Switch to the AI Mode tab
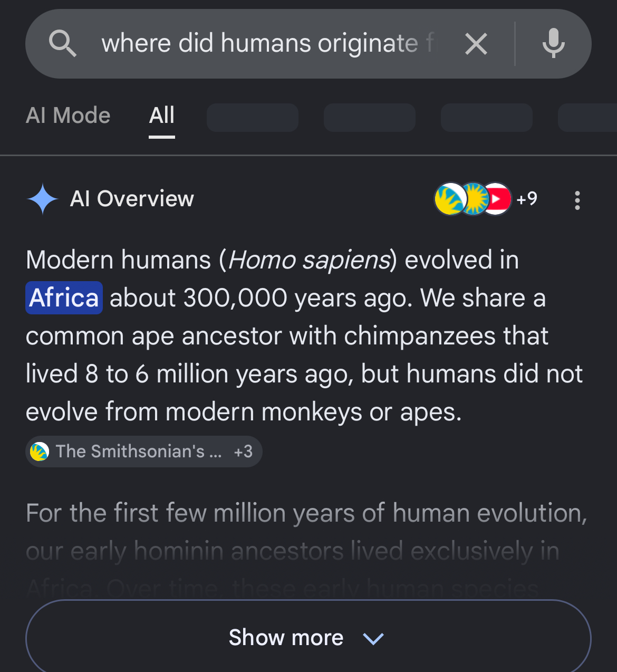This screenshot has width=617, height=672. coord(68,116)
